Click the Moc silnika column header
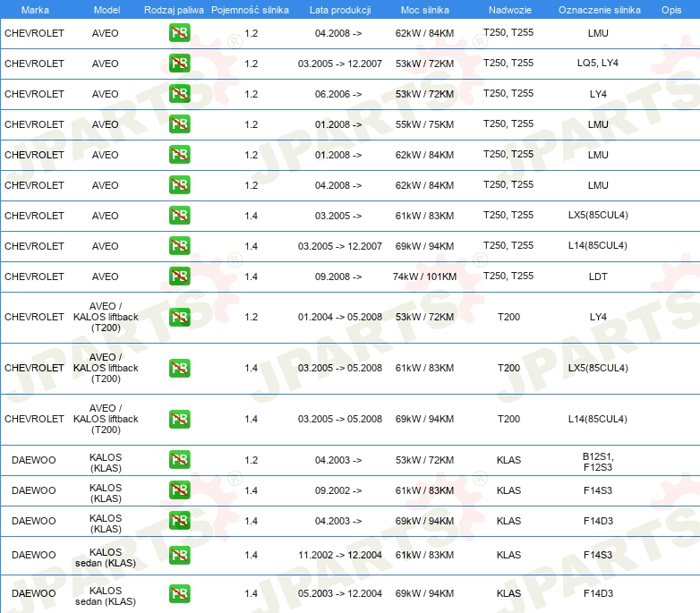The height and width of the screenshot is (613, 700). tap(425, 10)
